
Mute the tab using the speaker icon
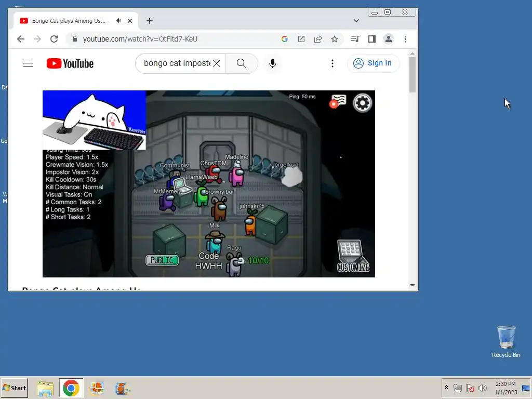point(118,21)
